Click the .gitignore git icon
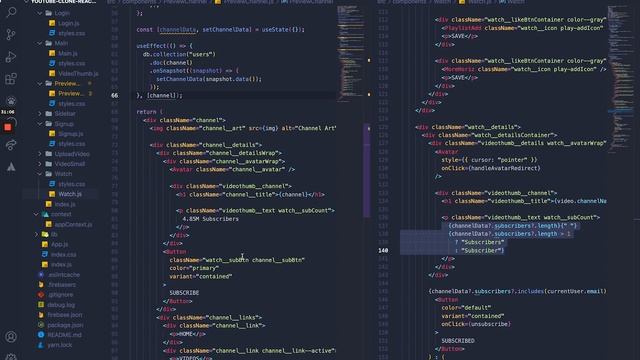 (x=41, y=294)
